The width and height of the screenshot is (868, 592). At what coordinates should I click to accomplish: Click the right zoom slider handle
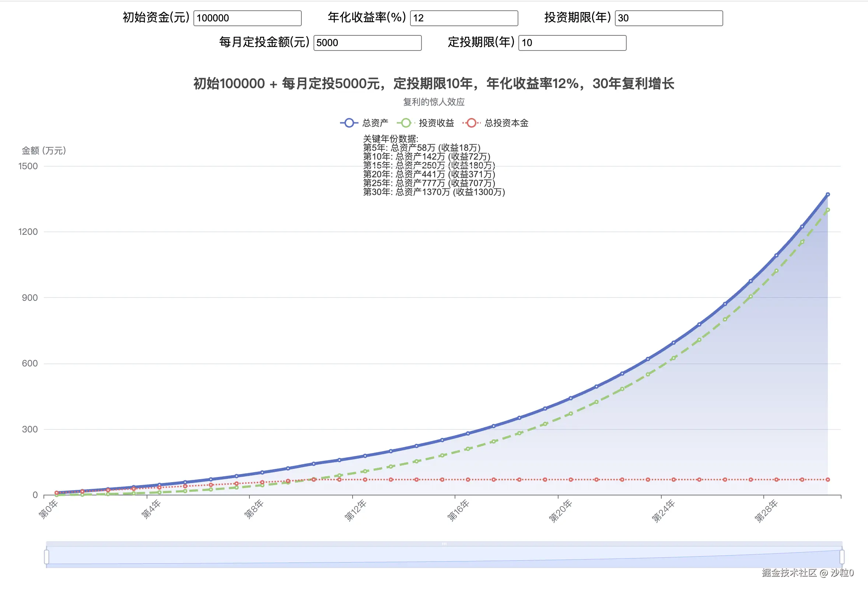coord(842,557)
